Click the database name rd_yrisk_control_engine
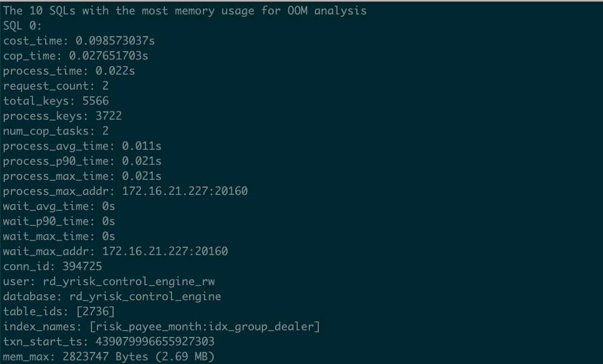This screenshot has height=364, width=603. coord(146,297)
